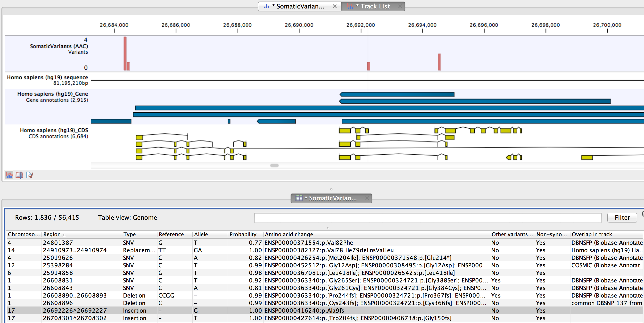Click the horizontal scrollbar thumb in track view
The height and width of the screenshot is (323, 644).
coord(274,166)
